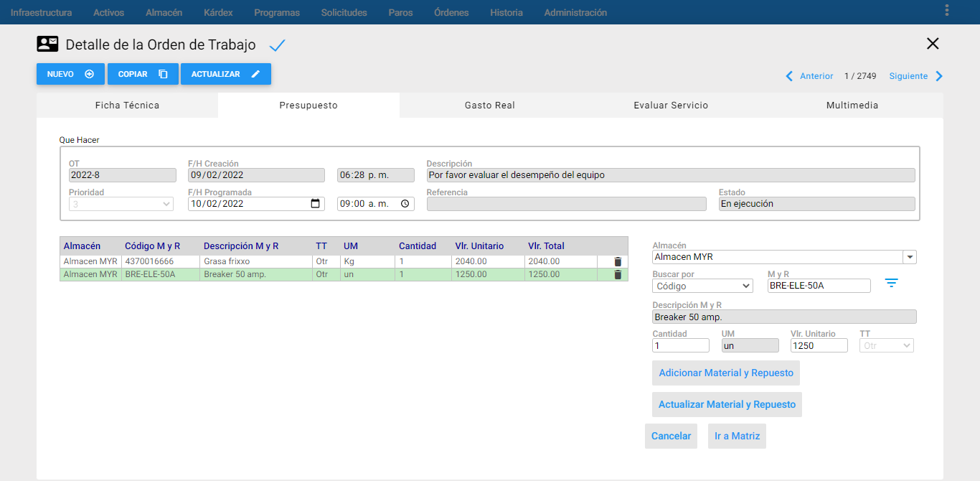
Task: Click the NUEVO button
Action: point(70,74)
